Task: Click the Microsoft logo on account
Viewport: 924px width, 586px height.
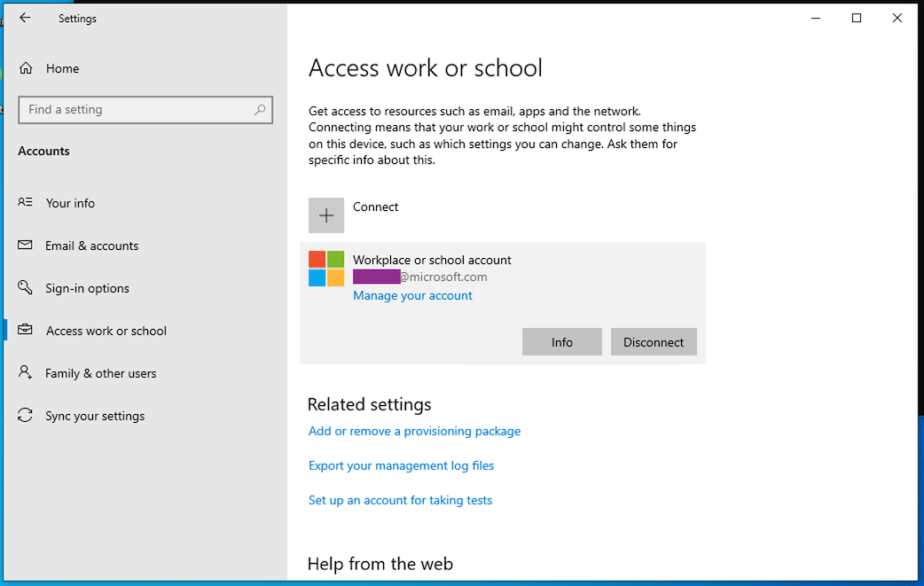Action: coord(326,269)
